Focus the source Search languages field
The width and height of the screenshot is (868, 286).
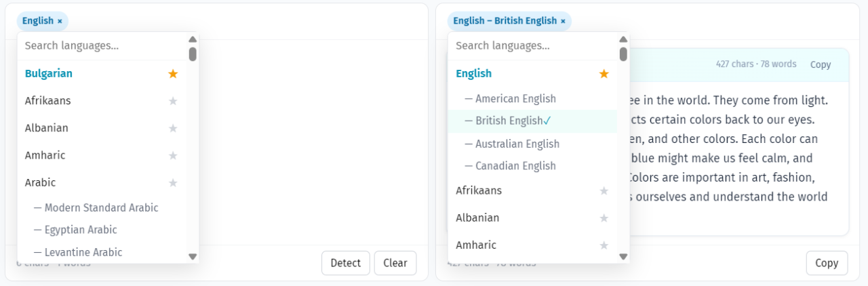(102, 46)
